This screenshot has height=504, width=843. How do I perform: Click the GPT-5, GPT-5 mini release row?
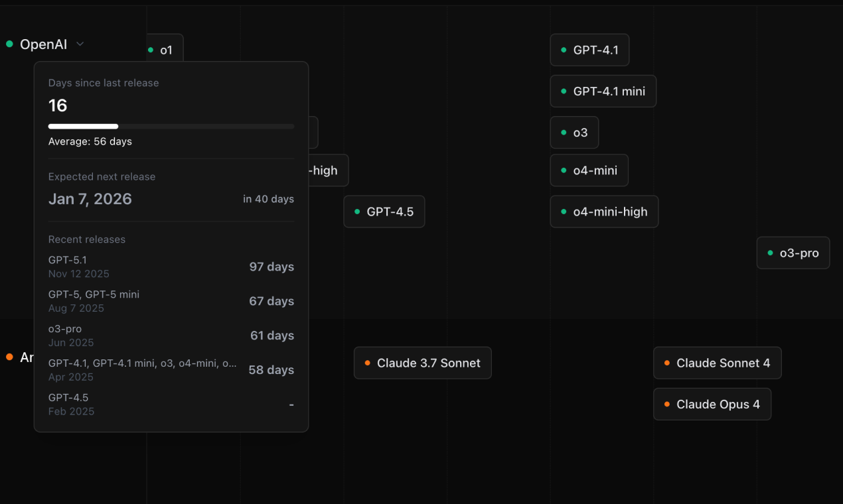[171, 301]
